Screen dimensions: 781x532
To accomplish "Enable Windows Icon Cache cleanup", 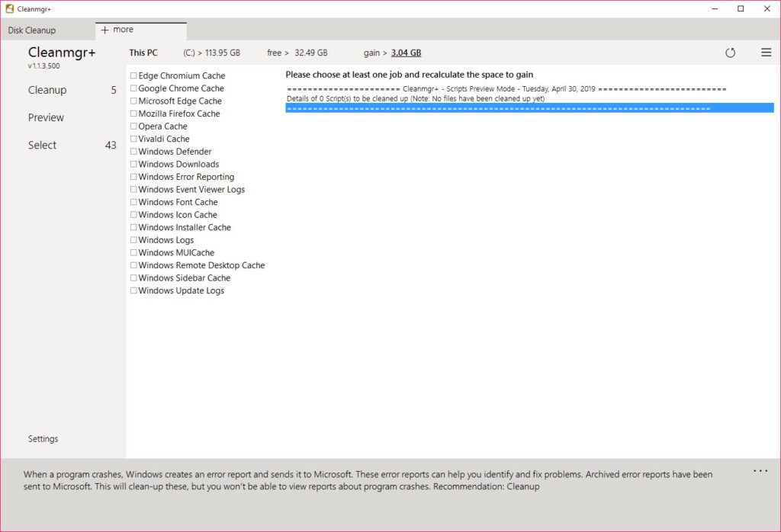I will coord(133,215).
